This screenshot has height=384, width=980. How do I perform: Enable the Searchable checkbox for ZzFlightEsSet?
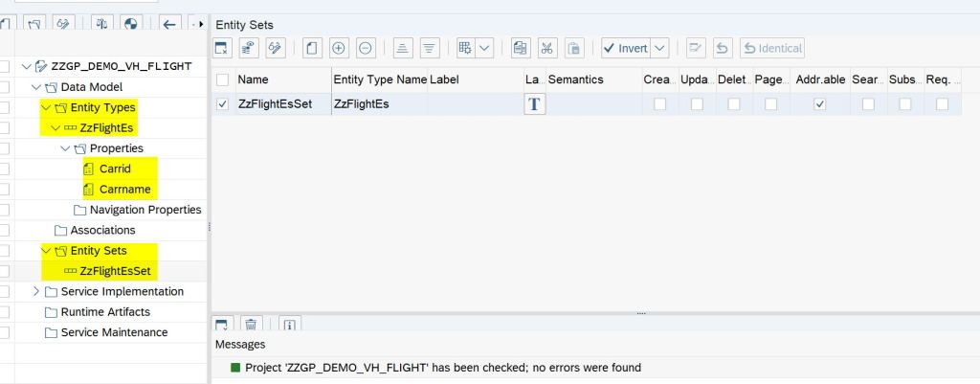[x=868, y=104]
